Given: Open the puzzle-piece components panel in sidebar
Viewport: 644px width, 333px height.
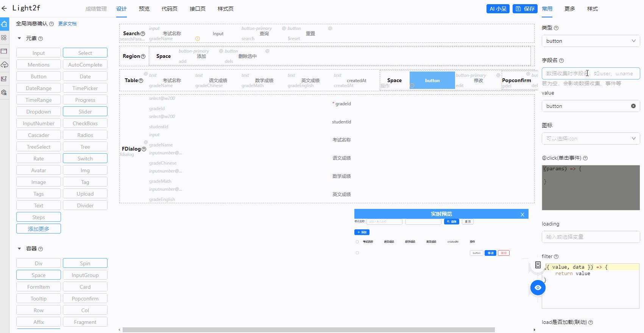Looking at the screenshot, I should click(x=4, y=24).
